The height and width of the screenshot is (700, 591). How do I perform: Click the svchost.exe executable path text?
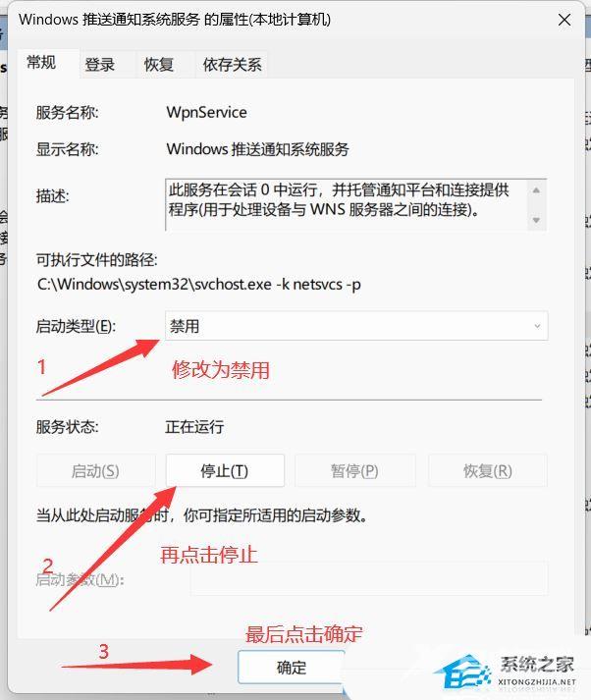click(198, 285)
